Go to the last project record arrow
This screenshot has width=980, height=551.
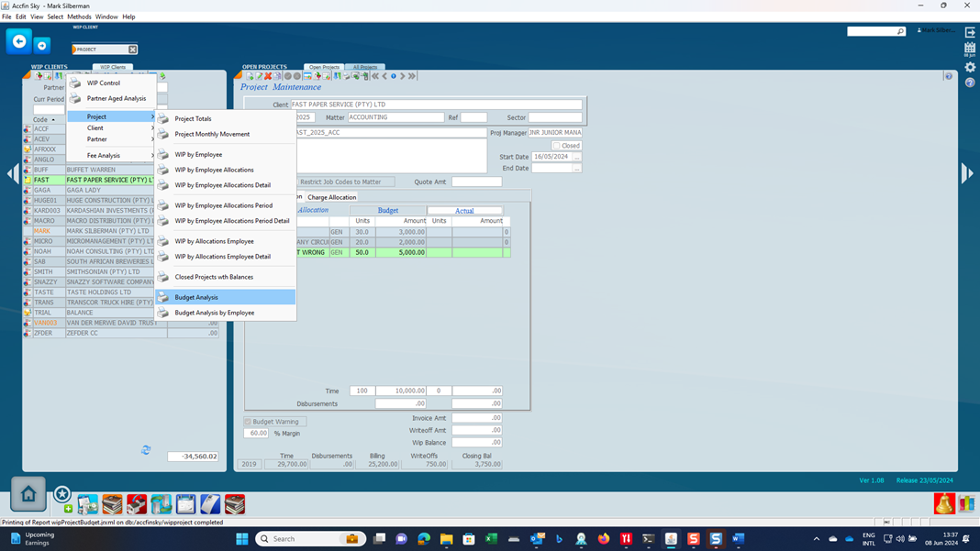[412, 76]
